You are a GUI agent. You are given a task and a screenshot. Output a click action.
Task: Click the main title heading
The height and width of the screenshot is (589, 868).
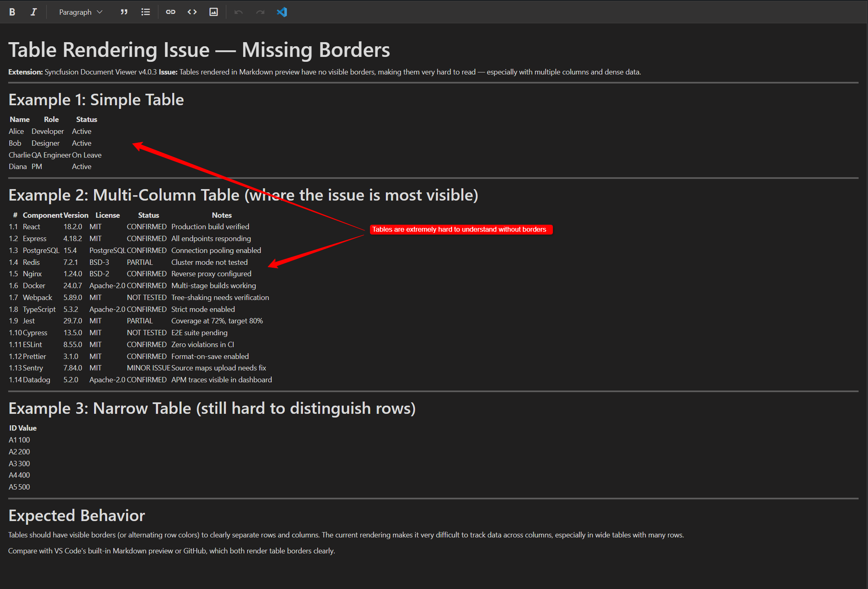[199, 50]
